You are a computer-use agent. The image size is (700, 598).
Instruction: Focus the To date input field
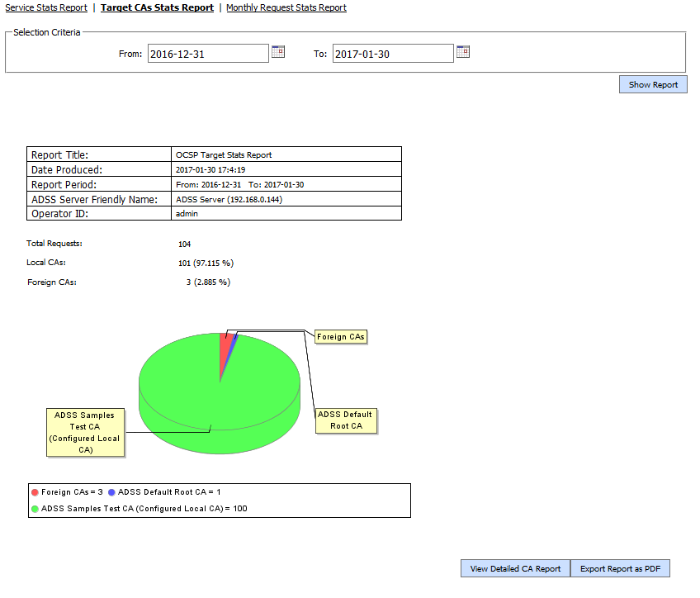point(393,54)
